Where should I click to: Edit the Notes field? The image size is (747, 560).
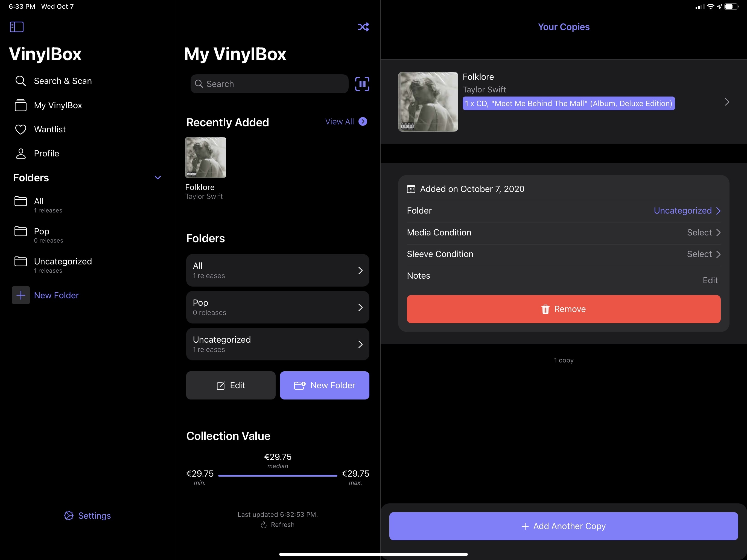pos(710,280)
